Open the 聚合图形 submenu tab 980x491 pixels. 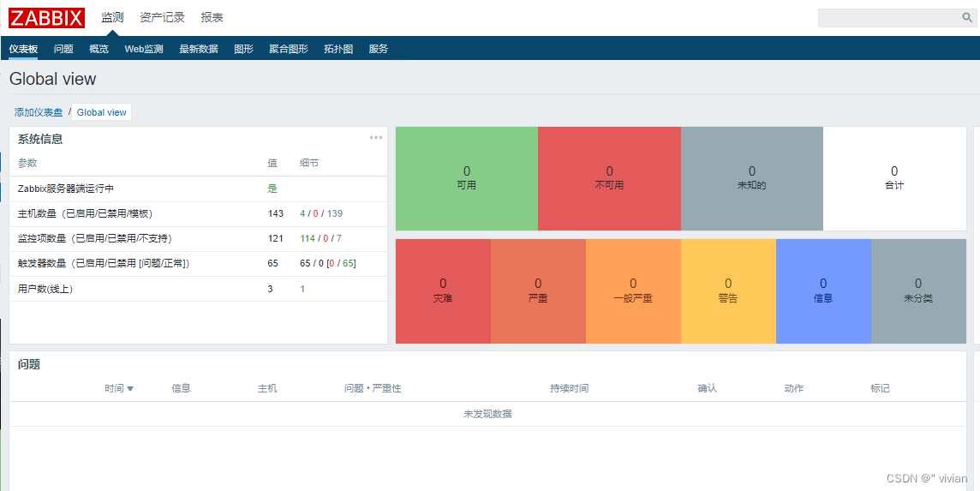pyautogui.click(x=289, y=49)
